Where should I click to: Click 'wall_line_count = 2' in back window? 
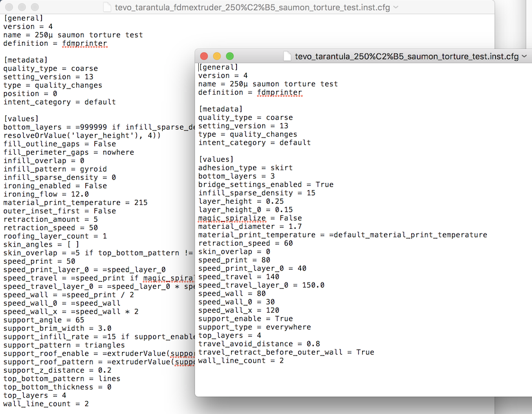[46, 404]
